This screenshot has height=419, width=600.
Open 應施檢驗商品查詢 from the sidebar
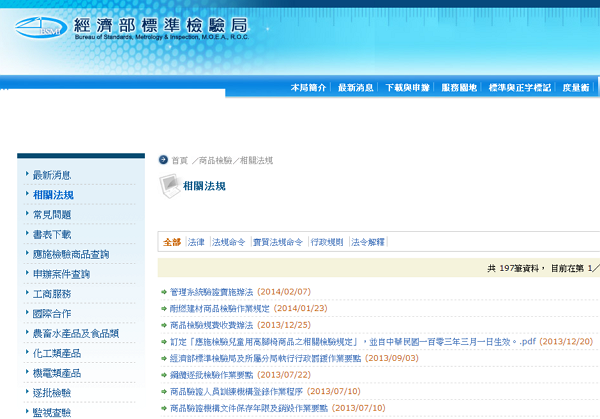(71, 254)
